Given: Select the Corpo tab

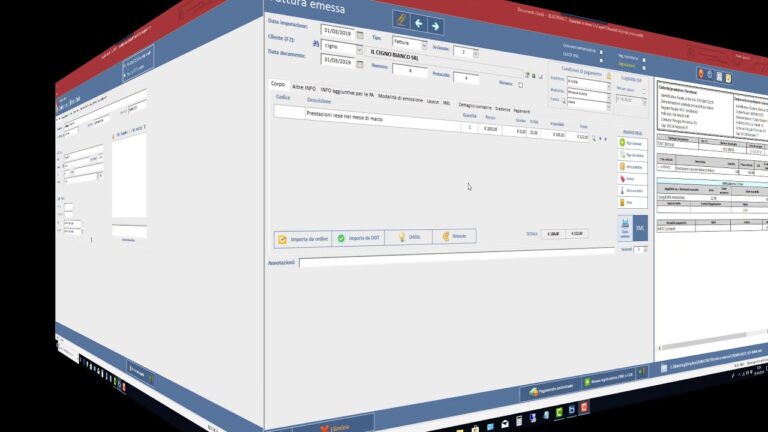Looking at the screenshot, I should point(278,84).
